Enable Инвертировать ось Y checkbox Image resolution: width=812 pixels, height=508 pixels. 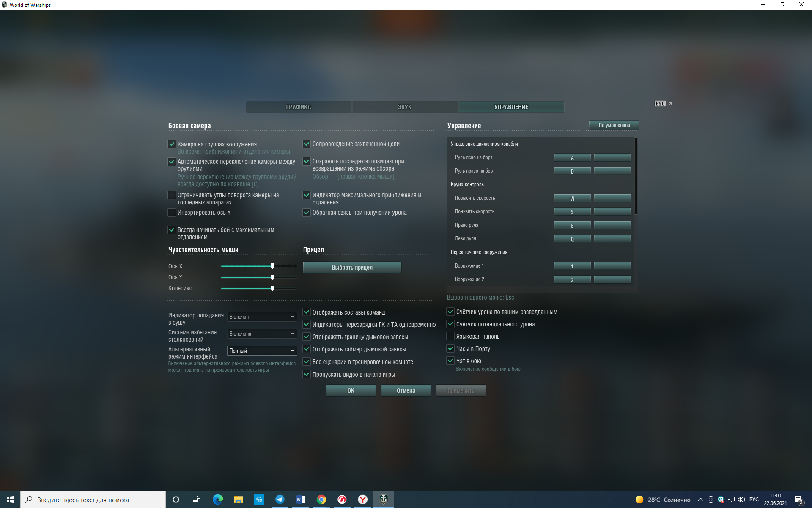click(172, 213)
